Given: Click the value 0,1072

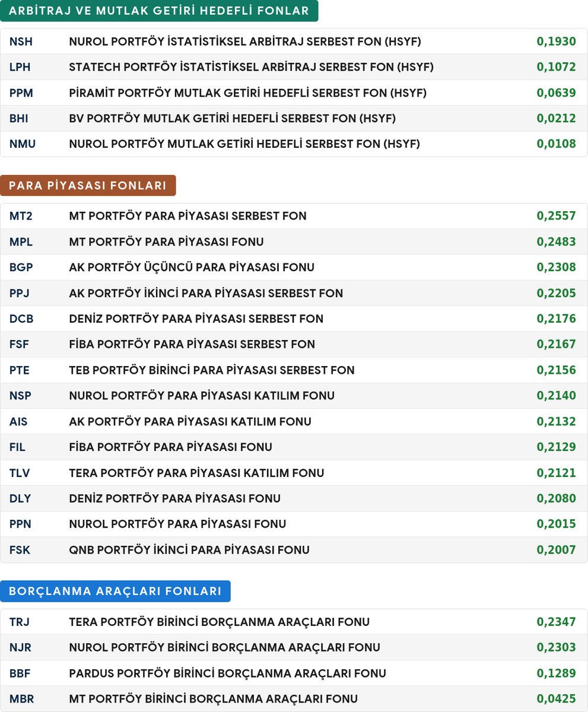Looking at the screenshot, I should [557, 67].
